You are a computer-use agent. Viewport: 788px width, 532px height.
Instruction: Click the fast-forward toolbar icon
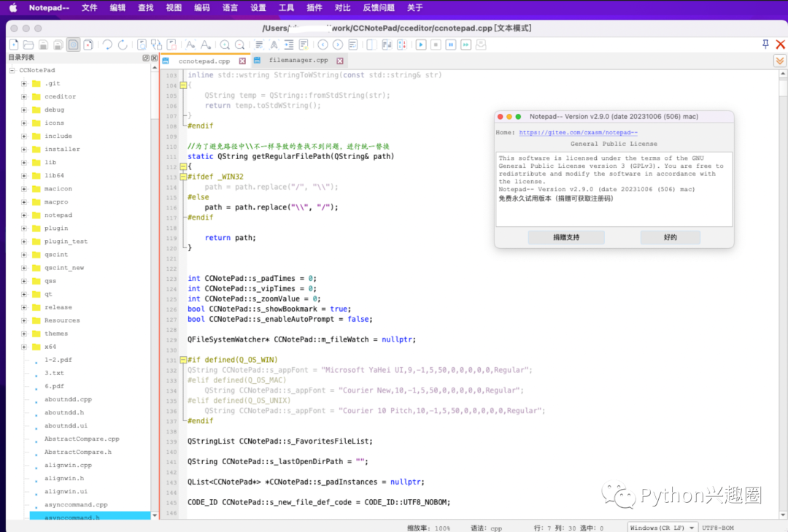click(466, 45)
